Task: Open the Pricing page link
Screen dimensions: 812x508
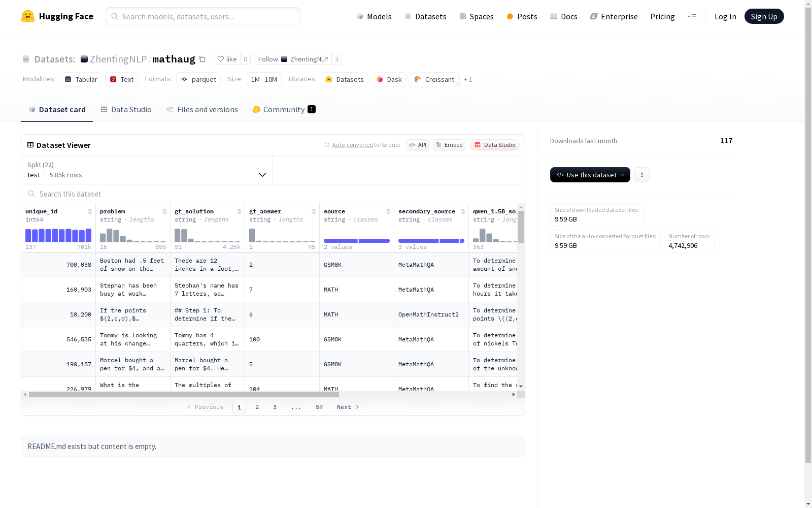Action: [x=662, y=16]
